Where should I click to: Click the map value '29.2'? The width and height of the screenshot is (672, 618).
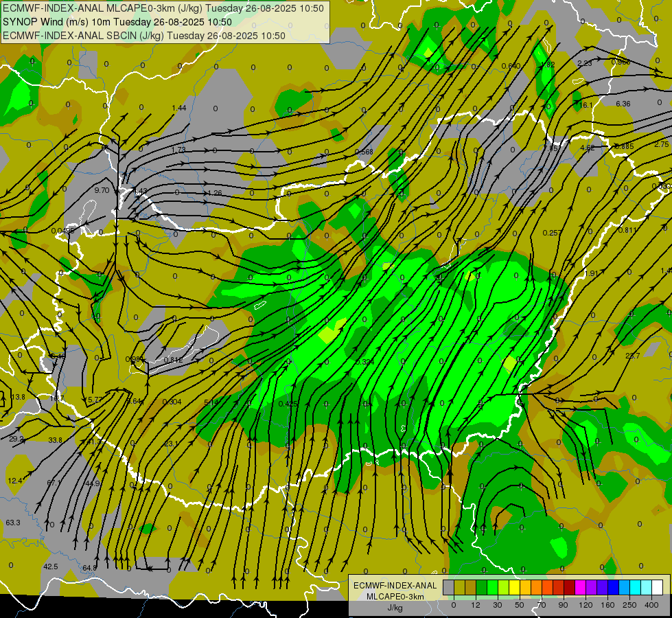[x=16, y=439]
